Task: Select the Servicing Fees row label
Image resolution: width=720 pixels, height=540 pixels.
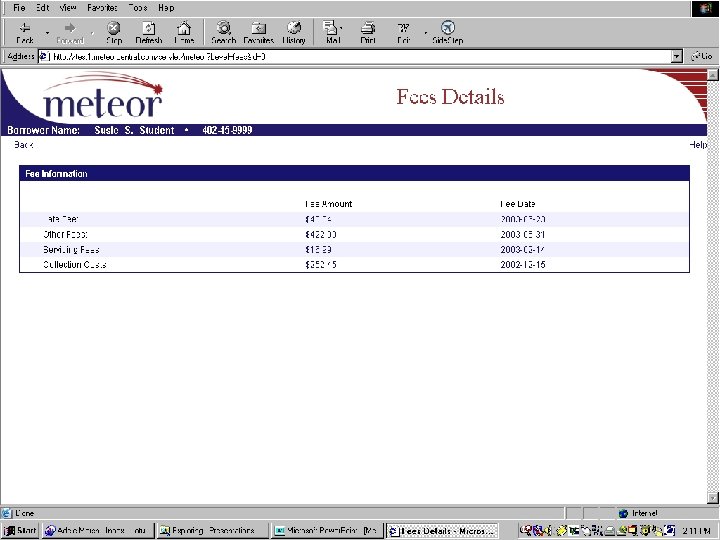Action: tap(71, 249)
